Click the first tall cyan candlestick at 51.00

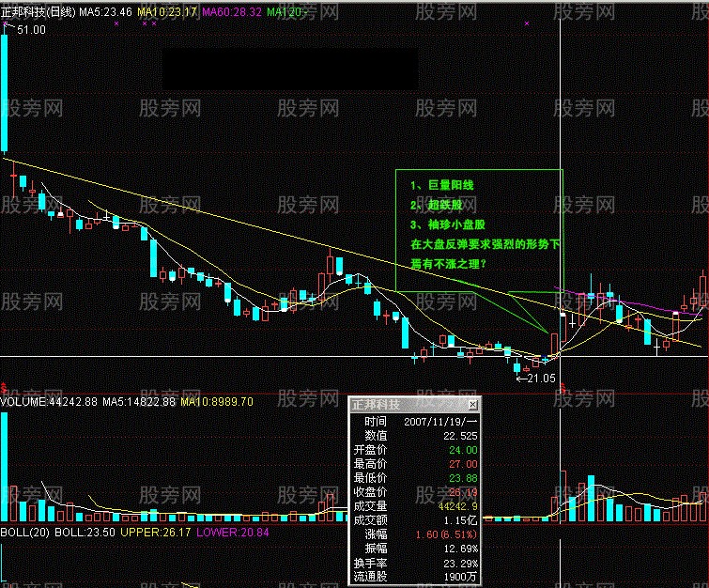(x=4, y=93)
